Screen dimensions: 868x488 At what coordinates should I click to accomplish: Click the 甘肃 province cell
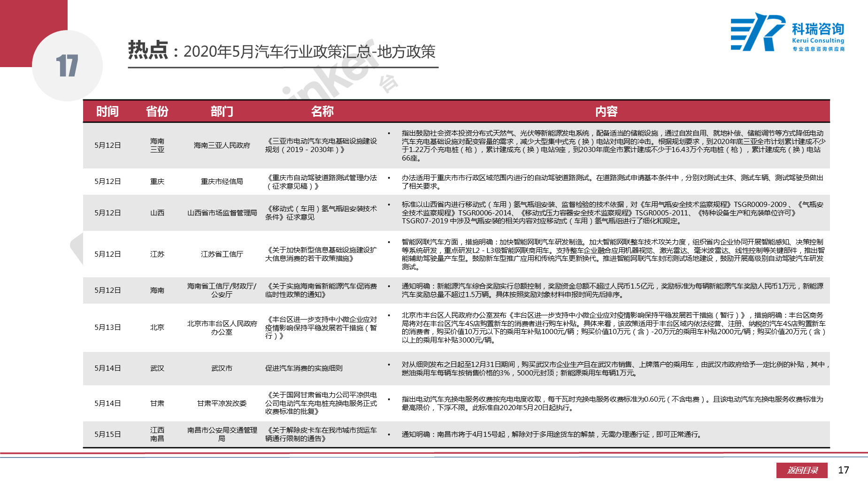(157, 404)
